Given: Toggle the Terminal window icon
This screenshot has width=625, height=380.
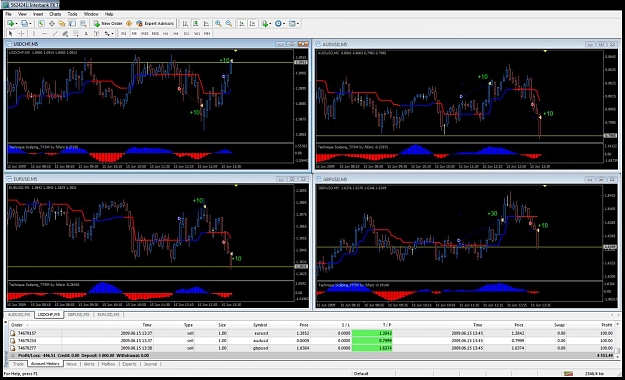Looking at the screenshot, I should coord(72,24).
